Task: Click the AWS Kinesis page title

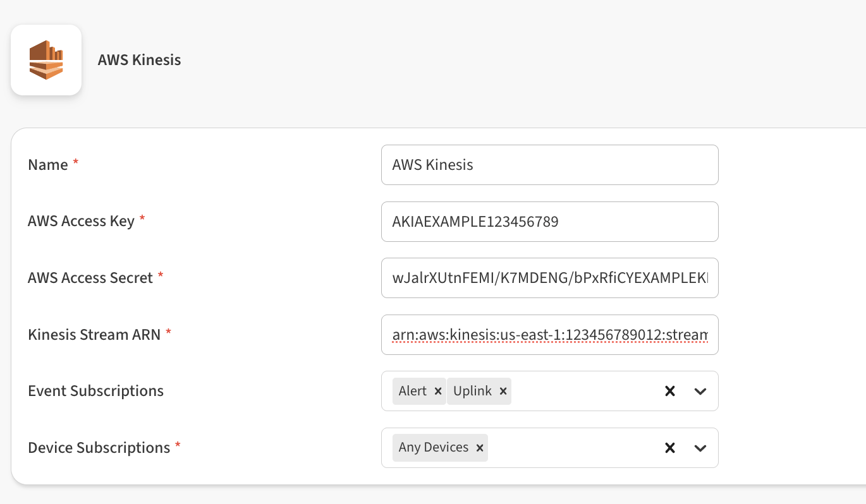Action: coord(139,60)
